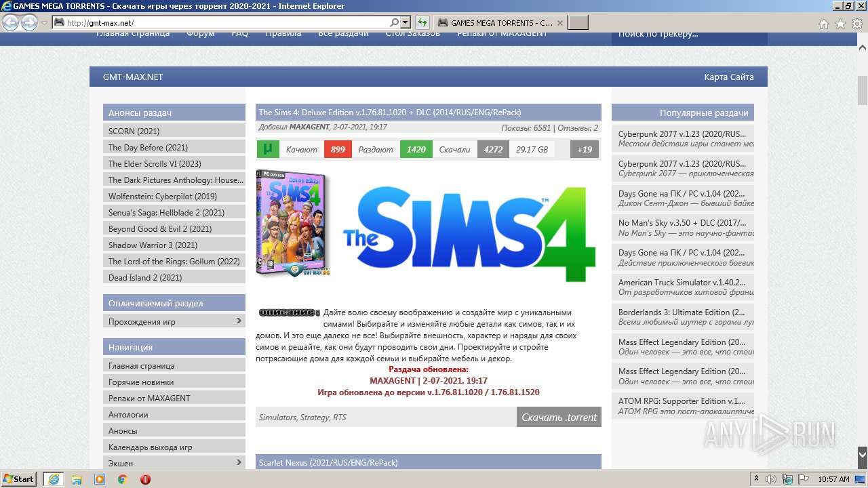Expand the Прохождения игр submenu arrow
The width and height of the screenshot is (868, 488).
click(239, 321)
